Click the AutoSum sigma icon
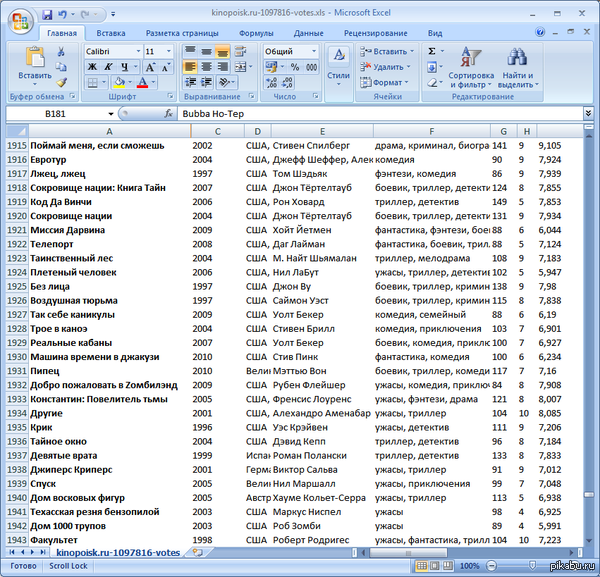 [x=432, y=51]
